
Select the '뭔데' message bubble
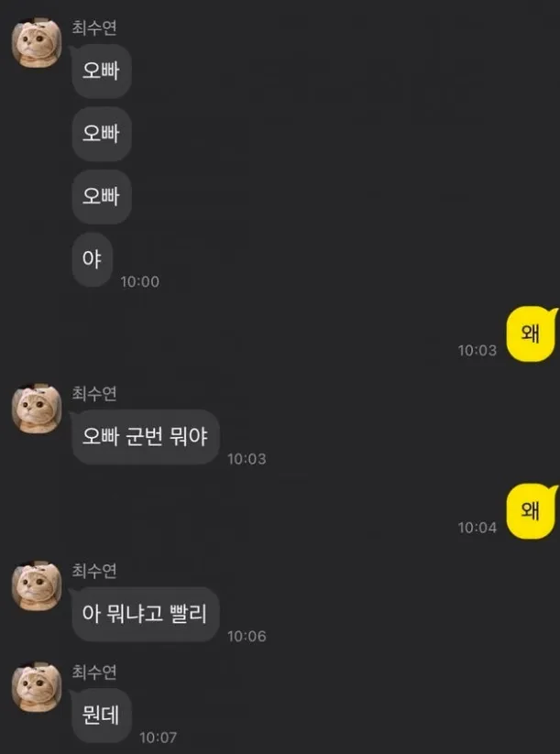[101, 716]
